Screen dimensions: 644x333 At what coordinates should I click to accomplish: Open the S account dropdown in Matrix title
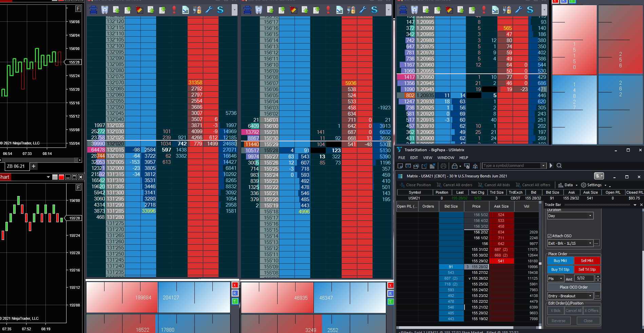[x=599, y=176]
